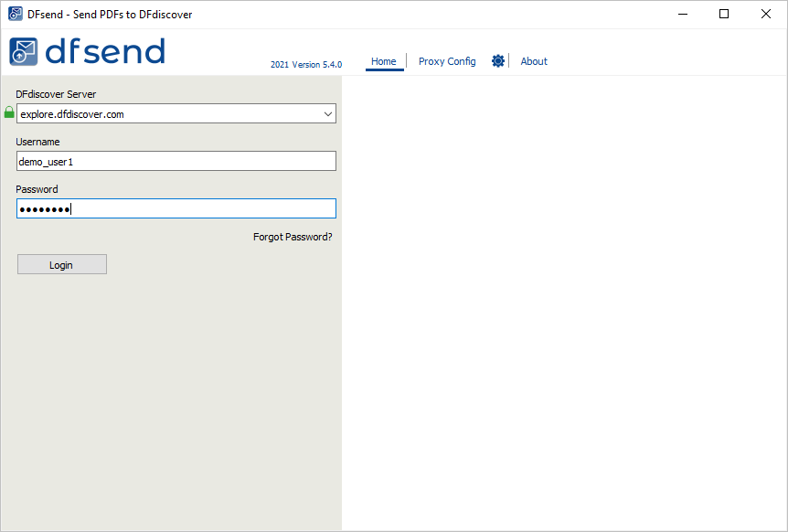The image size is (788, 532).
Task: Focus the Username input field
Action: coord(176,161)
